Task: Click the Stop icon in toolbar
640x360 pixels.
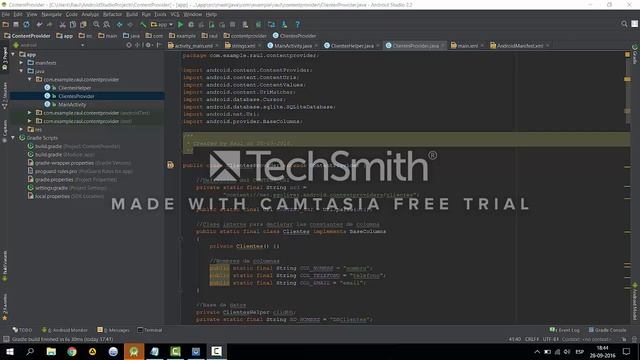Action: click(x=232, y=24)
